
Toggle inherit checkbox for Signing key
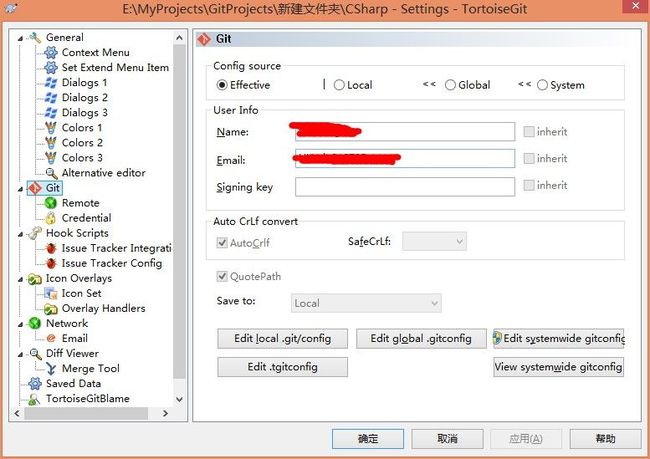coord(529,185)
